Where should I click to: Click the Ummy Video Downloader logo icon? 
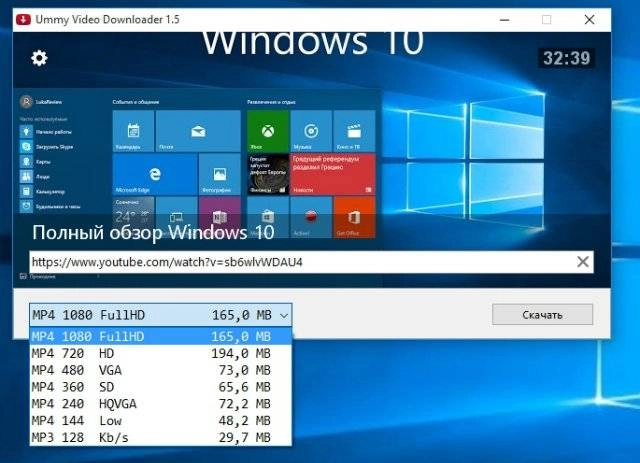point(23,19)
